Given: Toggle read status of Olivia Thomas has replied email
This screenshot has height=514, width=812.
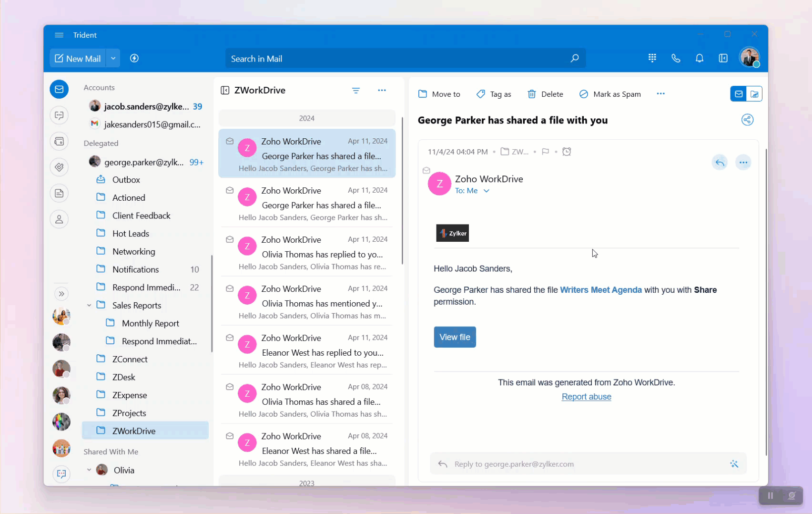Looking at the screenshot, I should click(x=230, y=239).
